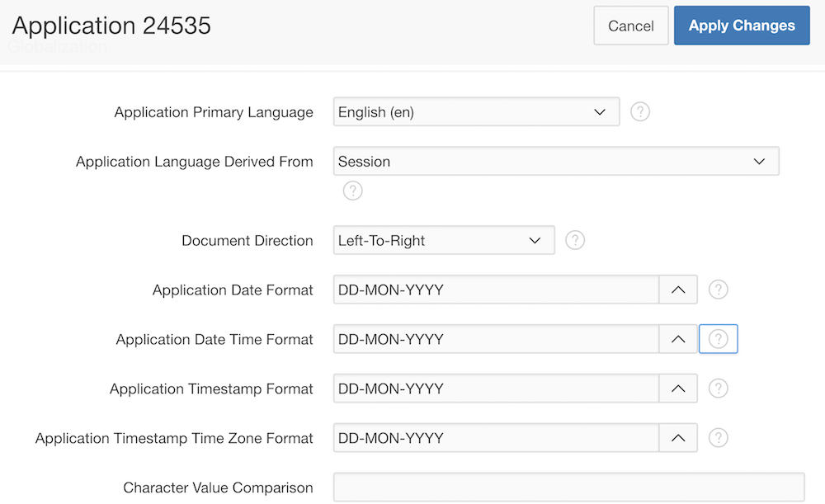Screen dimensions: 825x504
Task: Open format list for Application Timestamp Format
Action: pos(678,389)
